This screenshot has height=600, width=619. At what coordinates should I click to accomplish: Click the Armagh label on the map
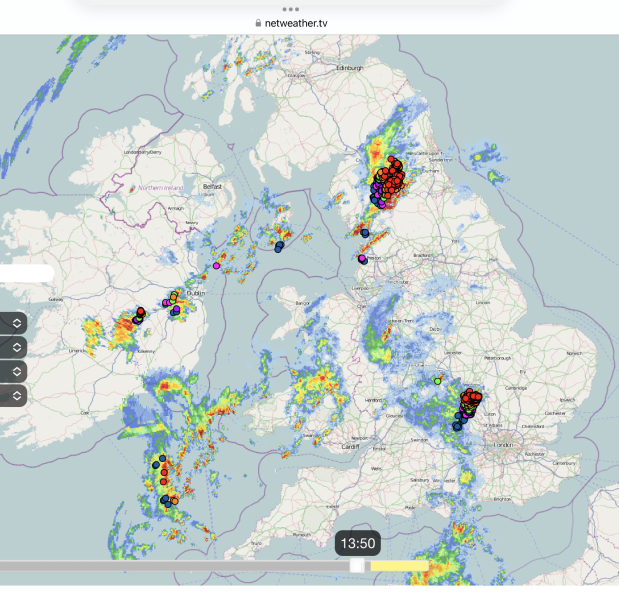coord(176,208)
